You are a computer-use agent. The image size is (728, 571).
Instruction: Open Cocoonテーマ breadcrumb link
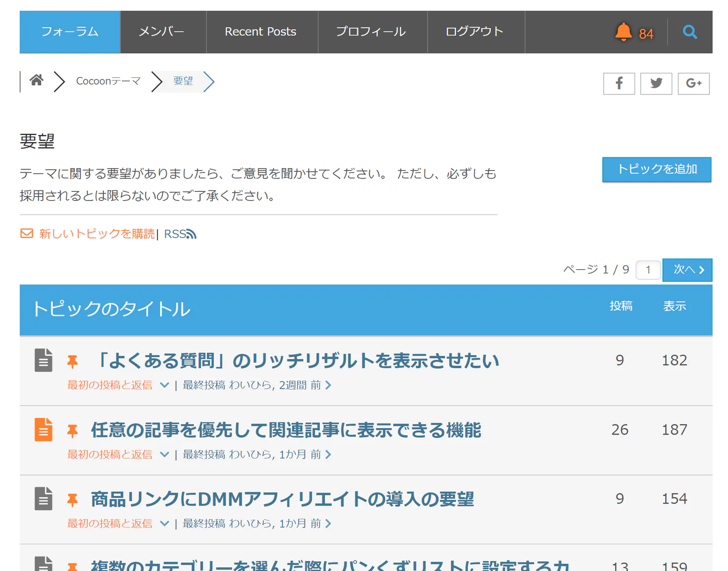108,81
